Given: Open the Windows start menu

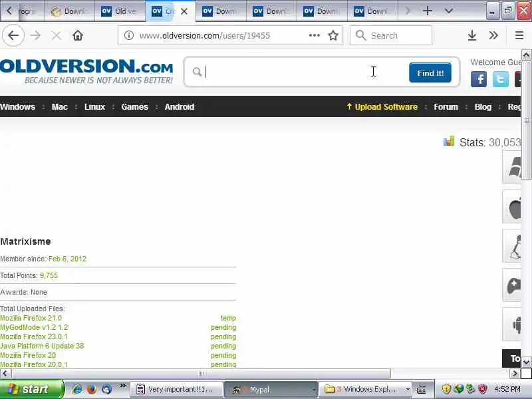Looking at the screenshot, I should [31, 389].
